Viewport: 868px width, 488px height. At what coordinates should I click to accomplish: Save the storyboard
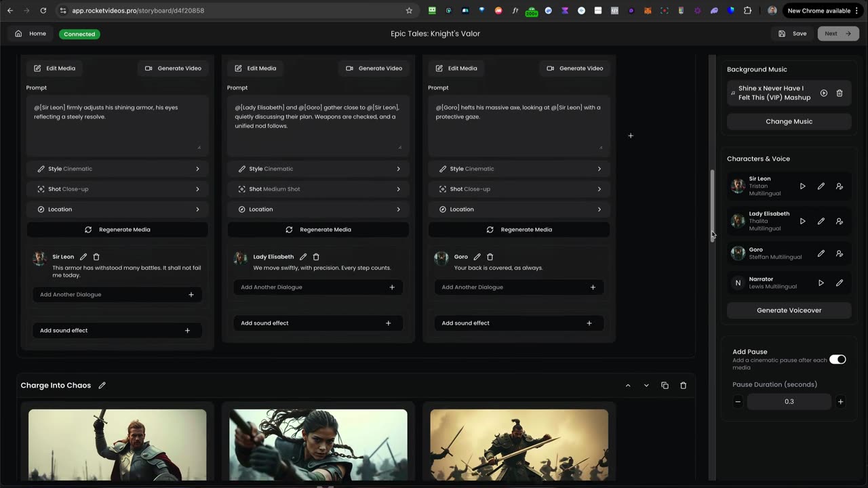tap(793, 34)
